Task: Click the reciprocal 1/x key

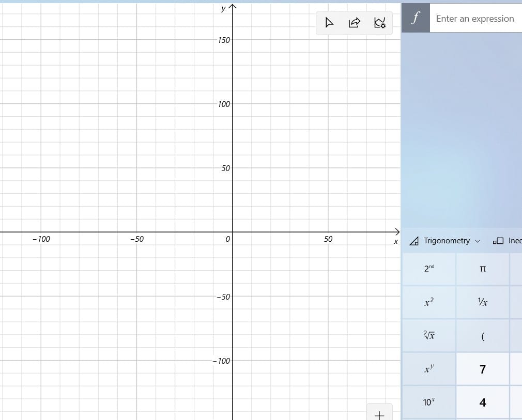Action: pyautogui.click(x=482, y=302)
